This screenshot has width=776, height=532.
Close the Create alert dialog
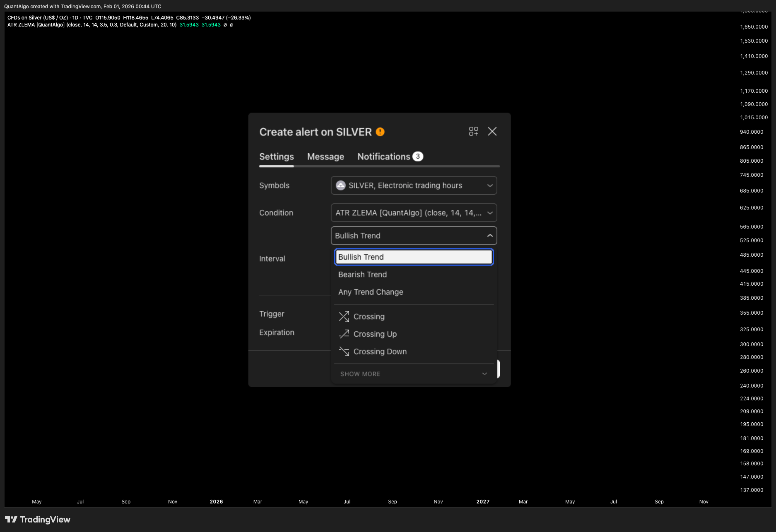point(492,131)
